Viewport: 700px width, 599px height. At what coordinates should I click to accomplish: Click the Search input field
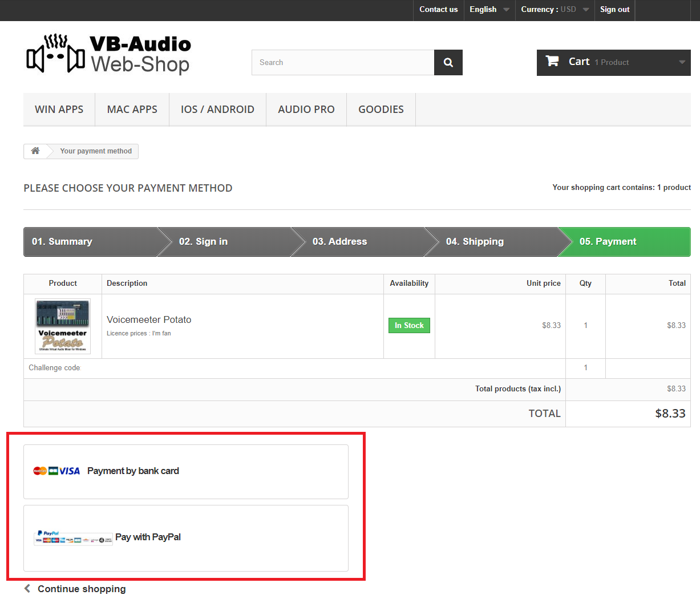[x=343, y=63]
